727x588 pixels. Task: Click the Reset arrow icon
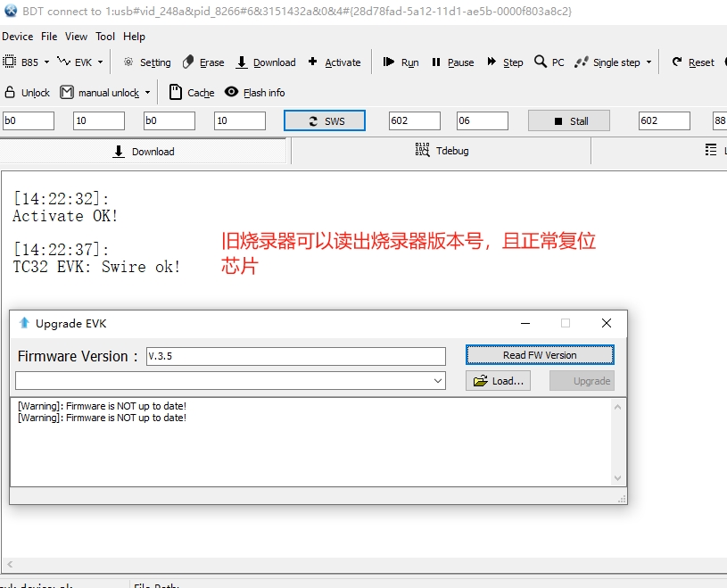point(677,62)
